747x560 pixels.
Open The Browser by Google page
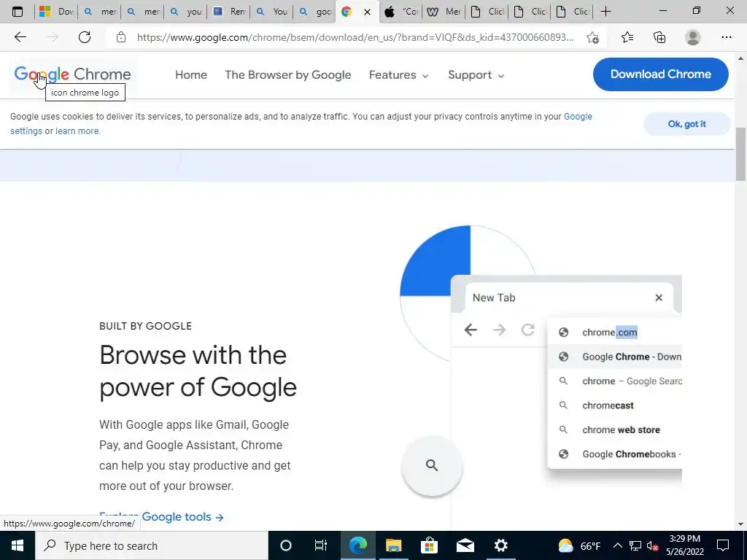tap(287, 75)
